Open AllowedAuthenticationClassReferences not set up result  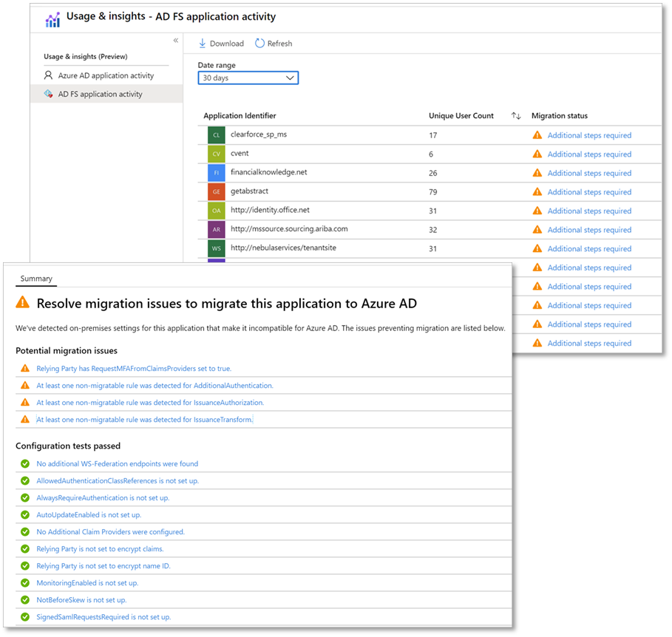(118, 481)
